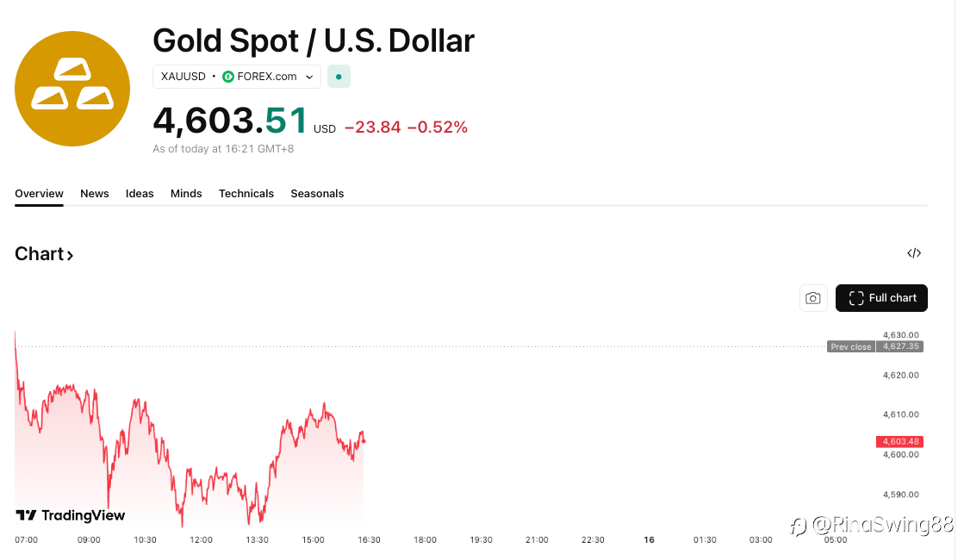Open the Full chart button

click(x=881, y=298)
